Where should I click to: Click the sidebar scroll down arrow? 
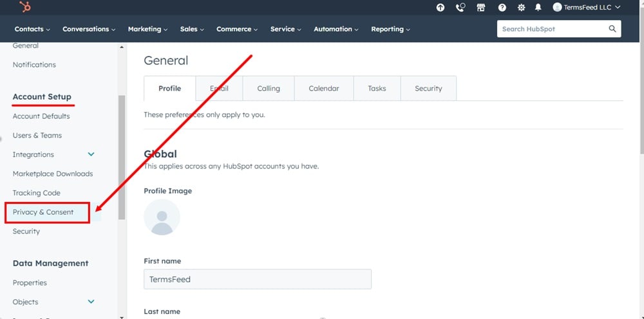121,317
